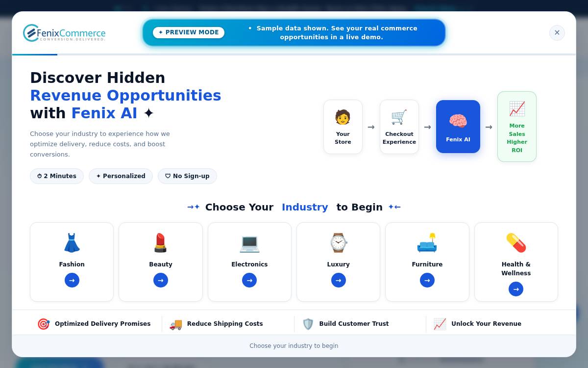Image resolution: width=588 pixels, height=368 pixels.
Task: Click the sparkle icon after 'Fenix AI' heading
Action: 148,113
